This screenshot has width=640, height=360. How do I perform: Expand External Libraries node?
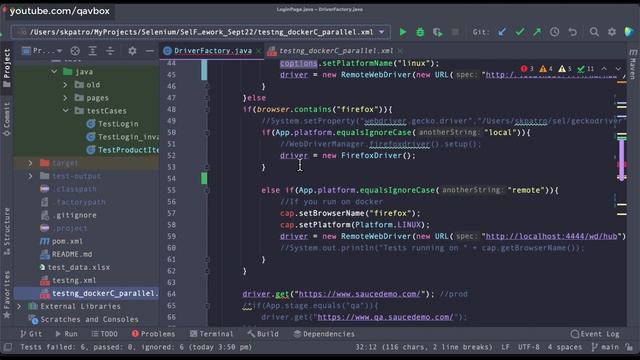click(19, 306)
